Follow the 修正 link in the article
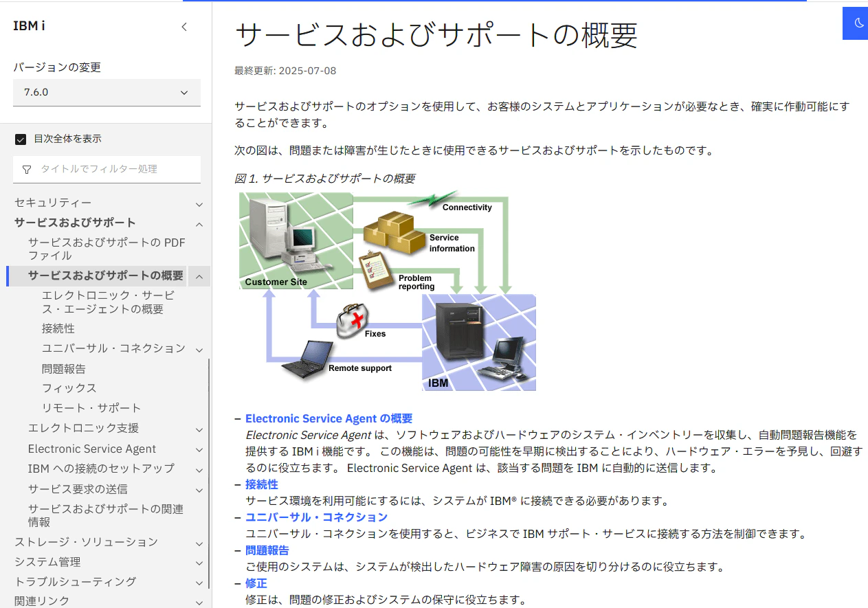 256,583
